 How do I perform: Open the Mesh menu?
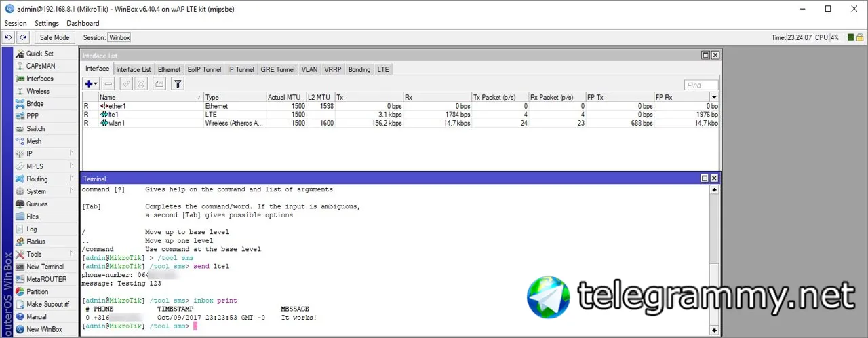click(x=34, y=141)
